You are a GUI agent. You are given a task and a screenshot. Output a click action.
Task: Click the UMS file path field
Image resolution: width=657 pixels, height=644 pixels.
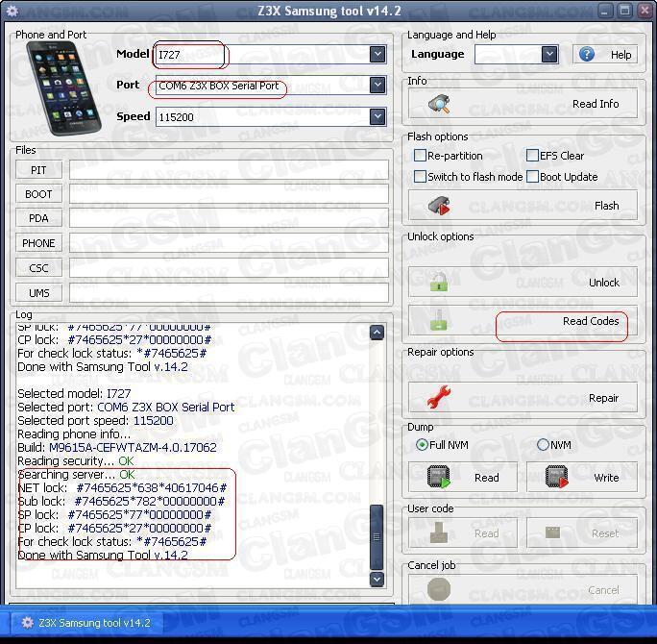pos(229,292)
